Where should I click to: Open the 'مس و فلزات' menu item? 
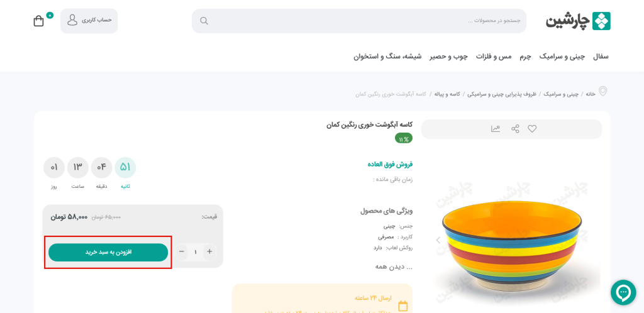click(494, 57)
